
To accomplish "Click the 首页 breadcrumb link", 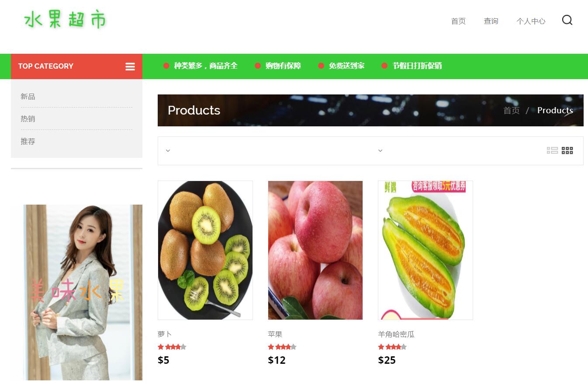I will point(511,110).
